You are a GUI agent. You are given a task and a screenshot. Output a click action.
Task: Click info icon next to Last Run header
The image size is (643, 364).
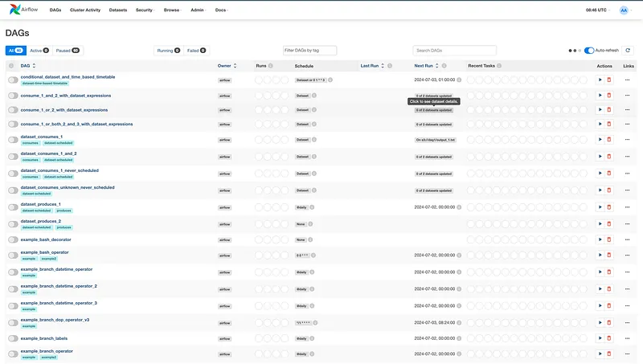click(390, 66)
